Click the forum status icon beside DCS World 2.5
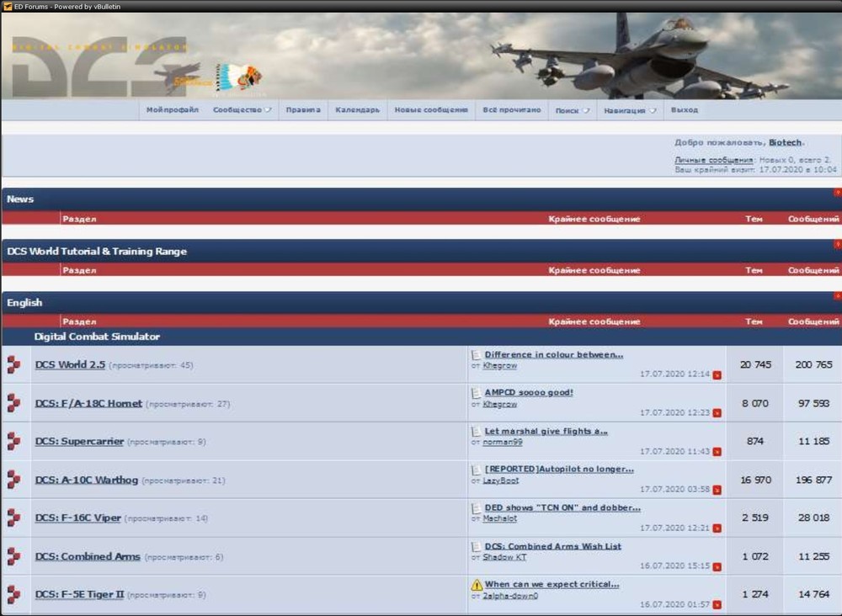This screenshot has height=616, width=842. [x=14, y=364]
